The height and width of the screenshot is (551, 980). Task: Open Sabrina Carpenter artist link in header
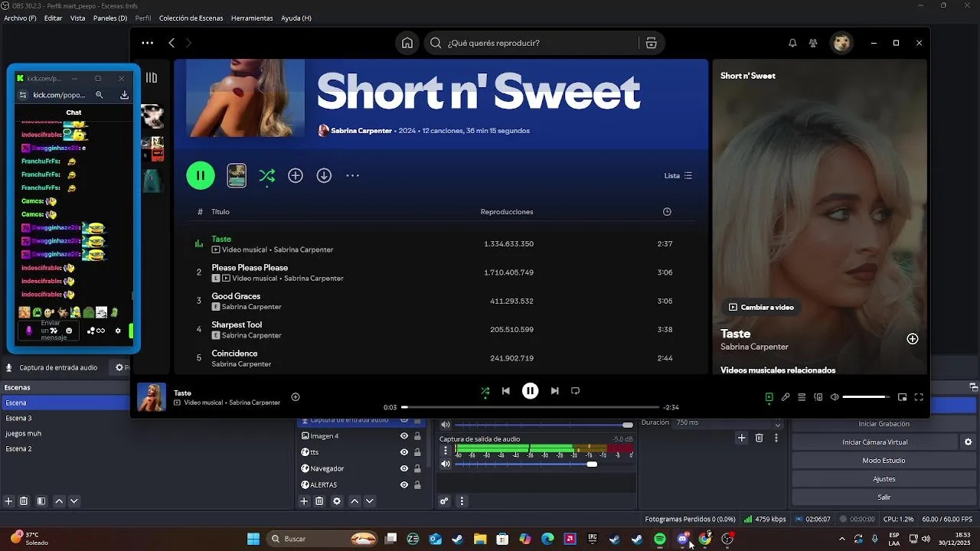point(361,131)
